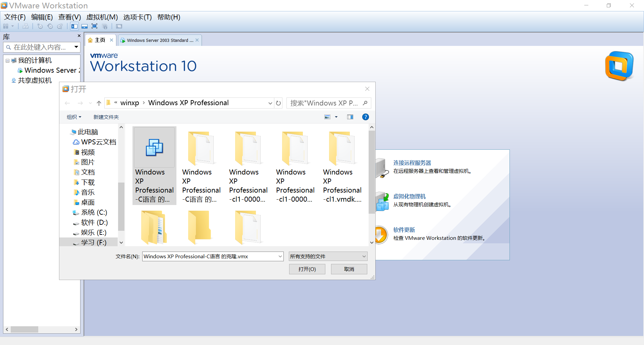Click the Connect to Remote Server icon

382,168
